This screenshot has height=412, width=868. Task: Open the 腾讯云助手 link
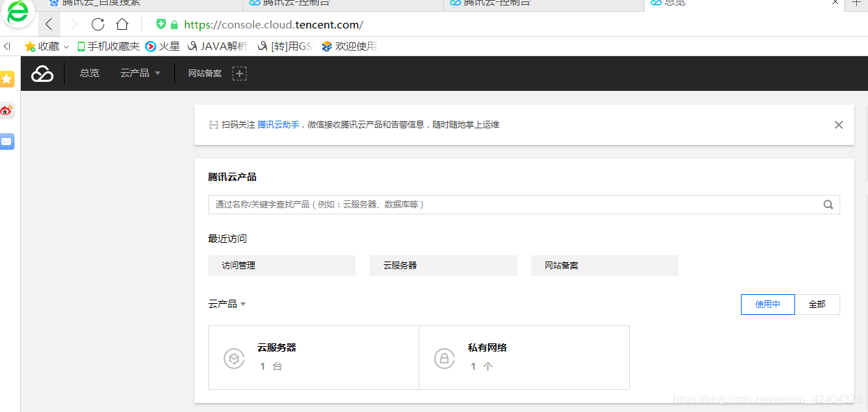[x=278, y=125]
